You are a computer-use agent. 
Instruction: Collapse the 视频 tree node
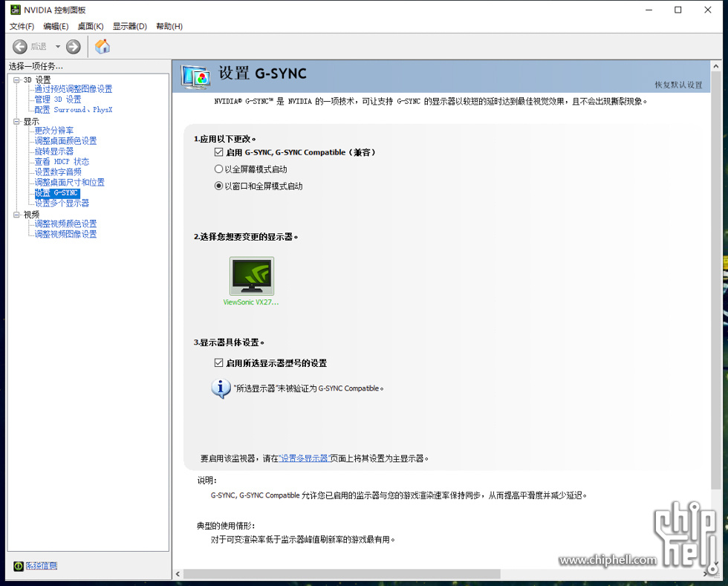[x=16, y=215]
